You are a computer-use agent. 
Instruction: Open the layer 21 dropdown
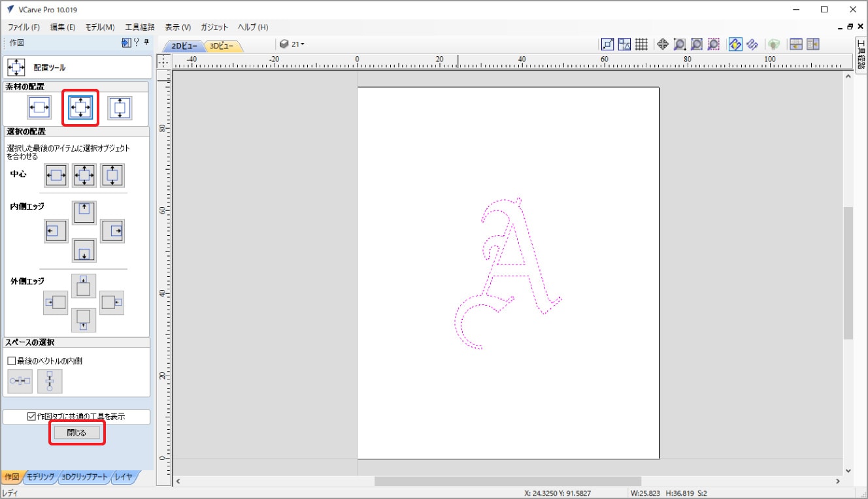tap(293, 44)
